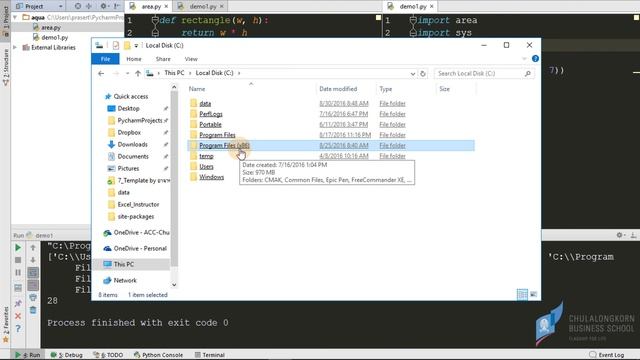Viewport: 640px width, 360px height.
Task: Click New folder icon in Explorer title bar
Action: (x=127, y=45)
